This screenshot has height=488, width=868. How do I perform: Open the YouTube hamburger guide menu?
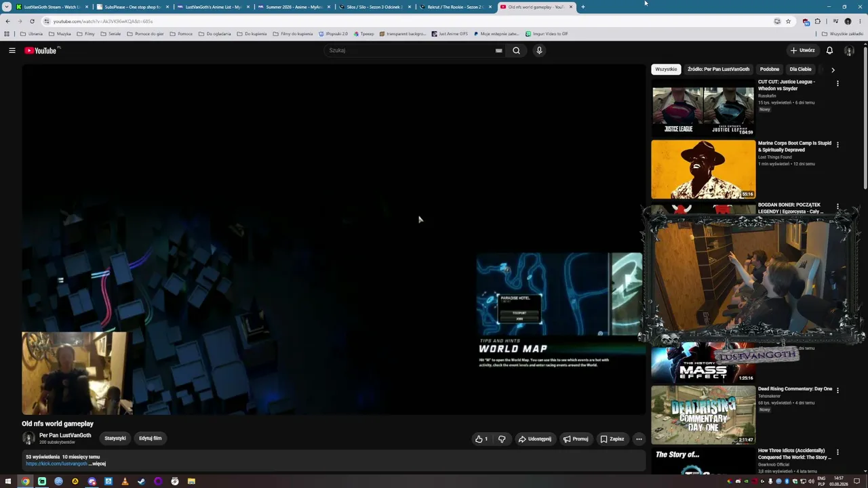pyautogui.click(x=12, y=50)
